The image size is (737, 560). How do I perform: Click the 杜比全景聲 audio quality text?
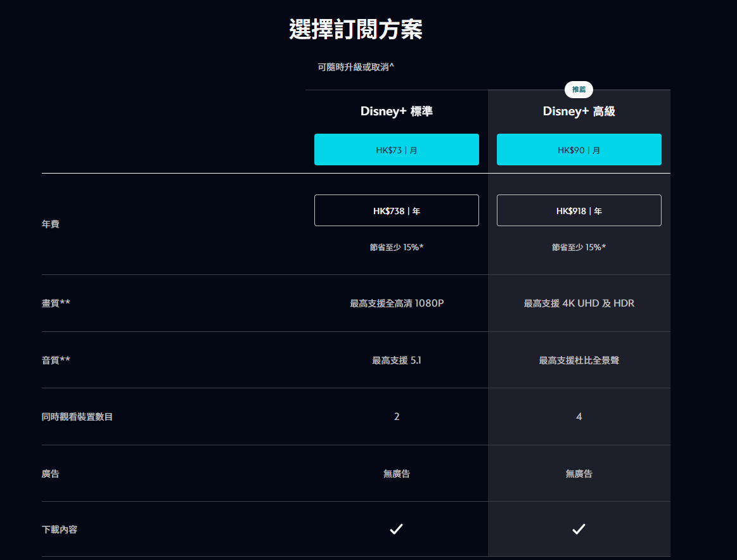point(579,360)
